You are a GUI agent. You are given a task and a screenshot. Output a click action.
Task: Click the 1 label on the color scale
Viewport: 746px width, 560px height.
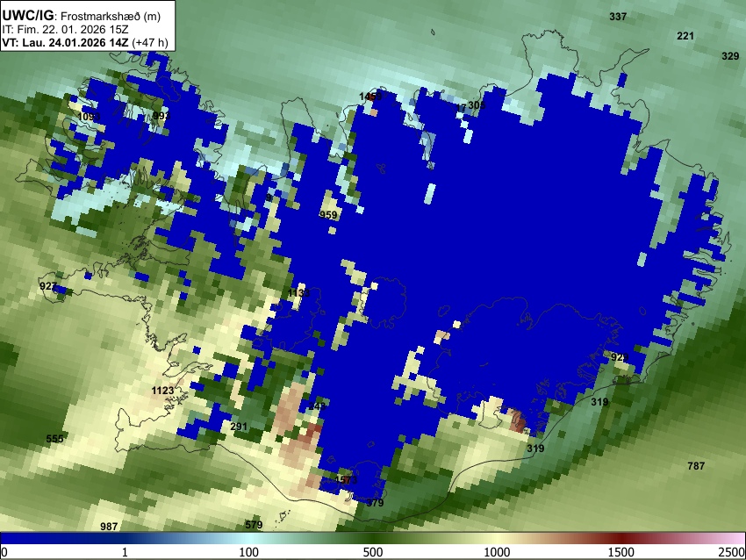pos(125,552)
